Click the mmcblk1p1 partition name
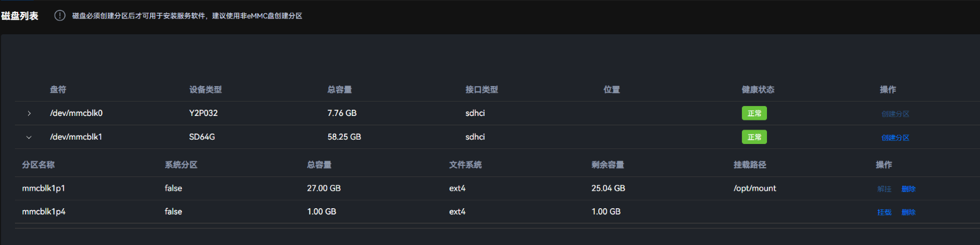Viewport: 980px width, 245px height. tap(44, 188)
